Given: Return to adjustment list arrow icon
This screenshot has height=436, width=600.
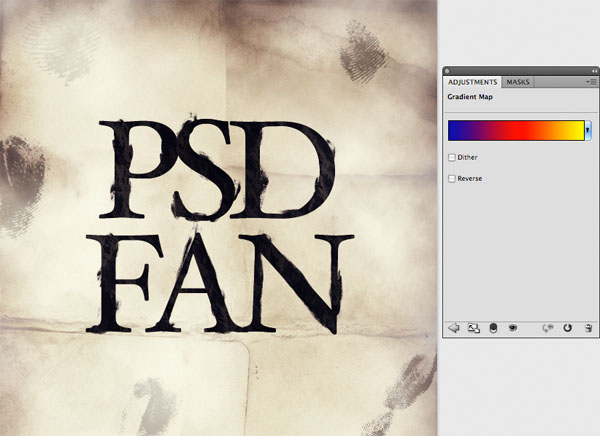Looking at the screenshot, I should click(454, 328).
